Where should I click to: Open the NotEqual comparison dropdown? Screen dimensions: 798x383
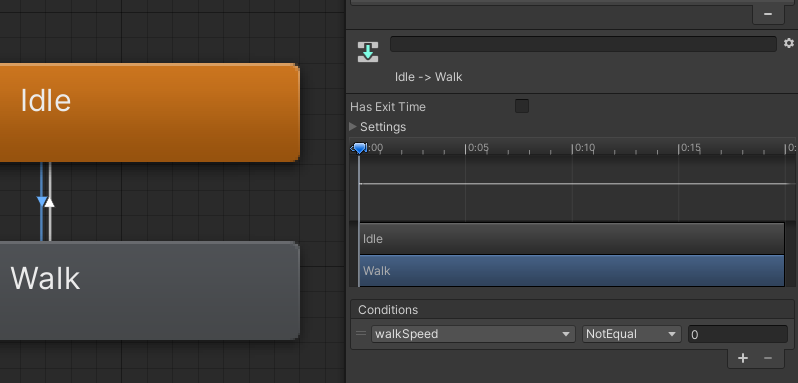(632, 334)
